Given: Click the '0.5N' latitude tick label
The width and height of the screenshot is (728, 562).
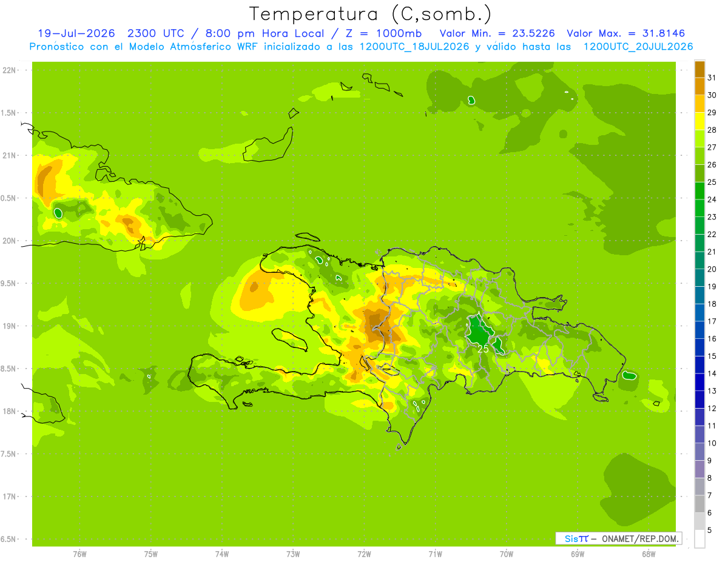Looking at the screenshot, I should (x=9, y=198).
